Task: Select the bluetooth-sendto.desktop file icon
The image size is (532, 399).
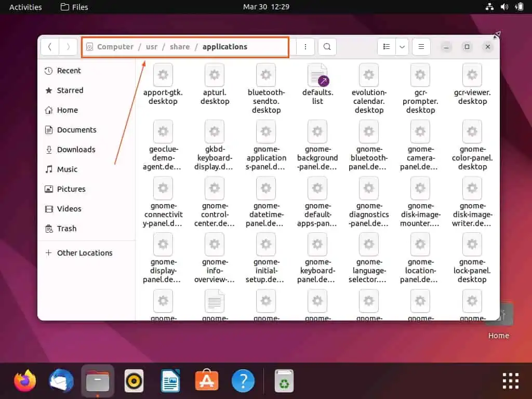Action: [266, 75]
